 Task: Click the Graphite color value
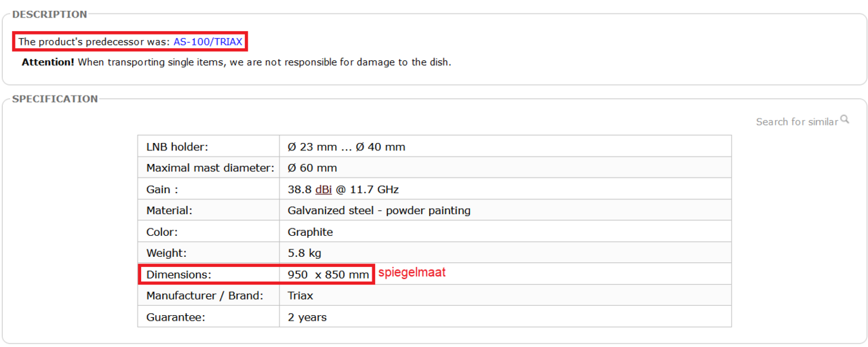click(310, 232)
